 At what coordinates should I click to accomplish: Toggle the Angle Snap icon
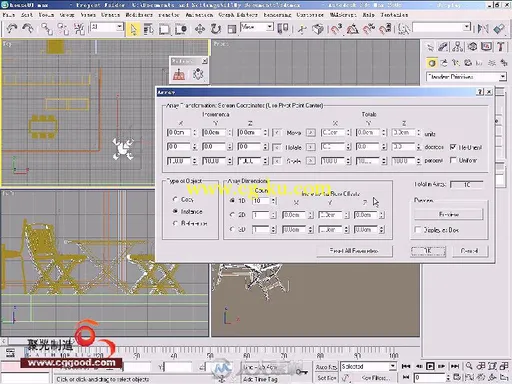point(352,29)
